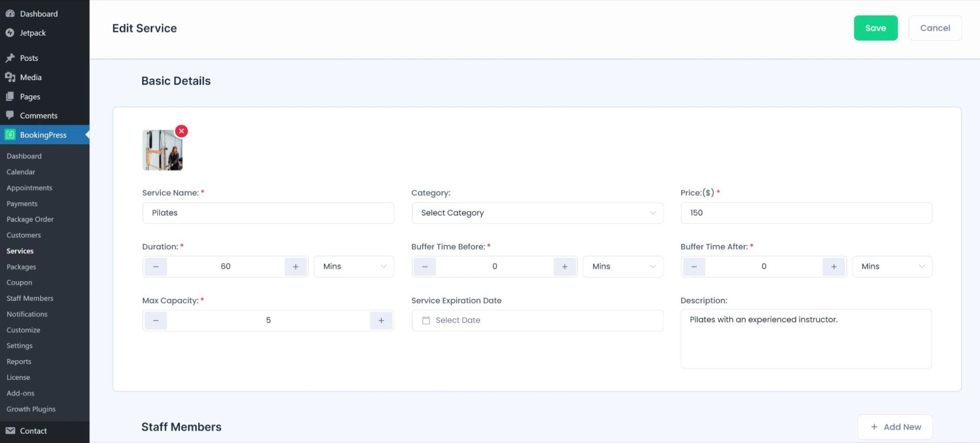Screen dimensions: 980x443
Task: Click the Service Name input field
Action: pos(268,213)
